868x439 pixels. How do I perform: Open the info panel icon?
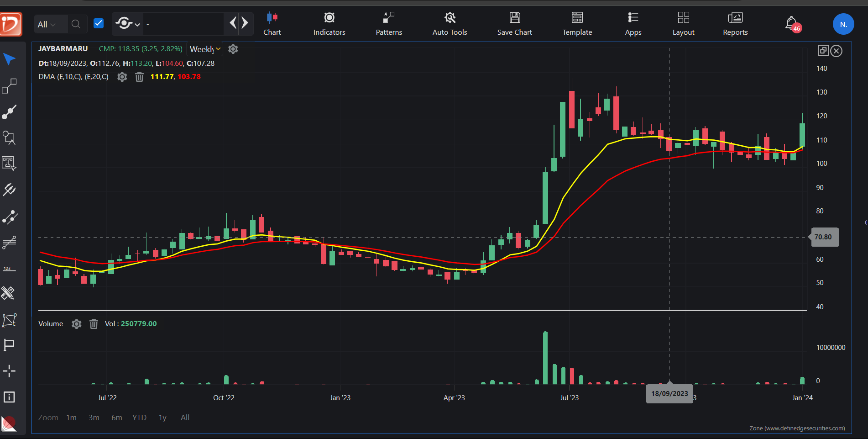tap(9, 397)
